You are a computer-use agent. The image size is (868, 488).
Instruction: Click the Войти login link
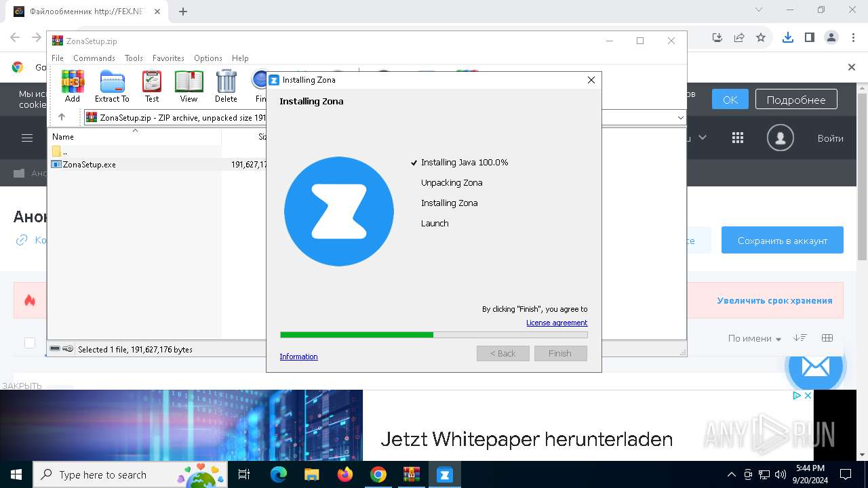pyautogui.click(x=830, y=138)
